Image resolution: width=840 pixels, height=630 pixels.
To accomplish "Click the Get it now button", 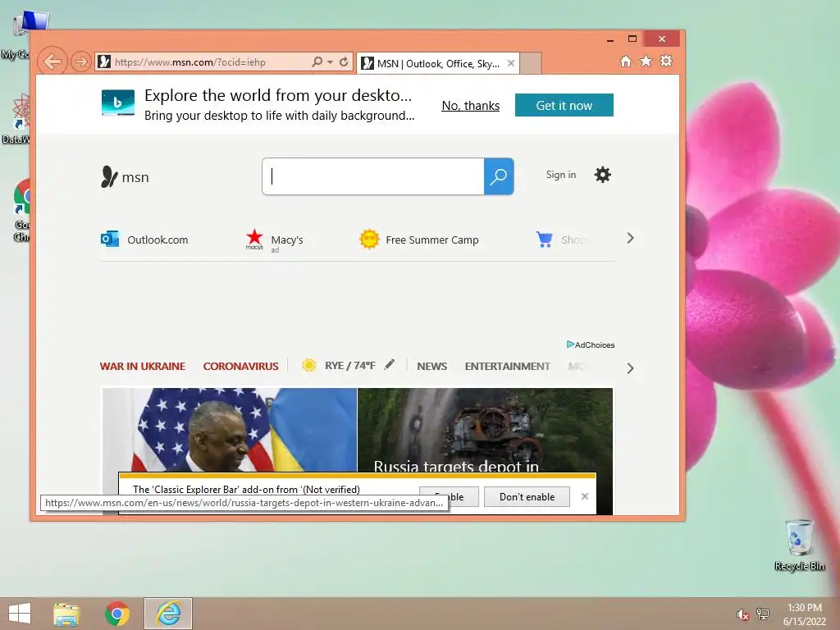I will click(564, 105).
